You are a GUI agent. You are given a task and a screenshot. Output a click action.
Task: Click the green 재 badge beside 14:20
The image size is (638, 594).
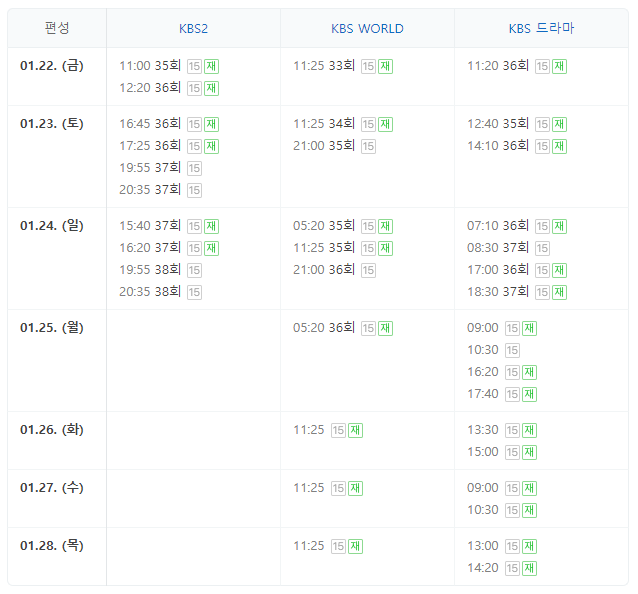tap(529, 568)
